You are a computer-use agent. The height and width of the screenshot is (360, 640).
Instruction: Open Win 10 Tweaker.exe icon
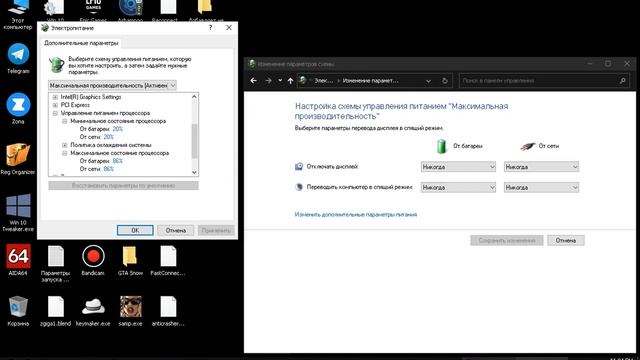(x=18, y=213)
